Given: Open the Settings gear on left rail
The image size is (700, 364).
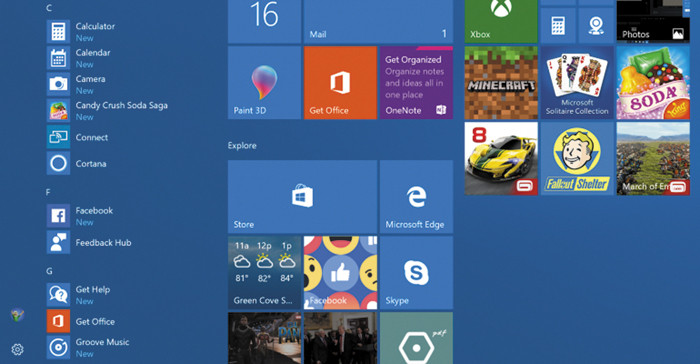Looking at the screenshot, I should click(17, 349).
